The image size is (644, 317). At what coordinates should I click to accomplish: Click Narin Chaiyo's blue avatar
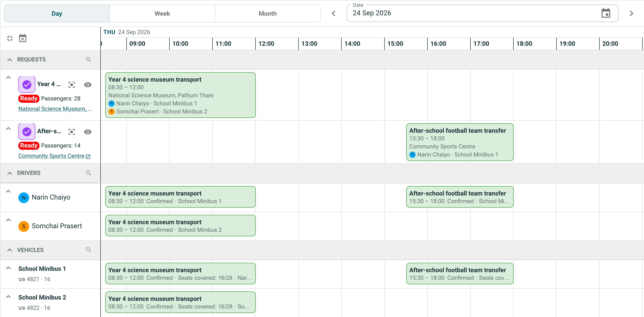click(x=24, y=198)
